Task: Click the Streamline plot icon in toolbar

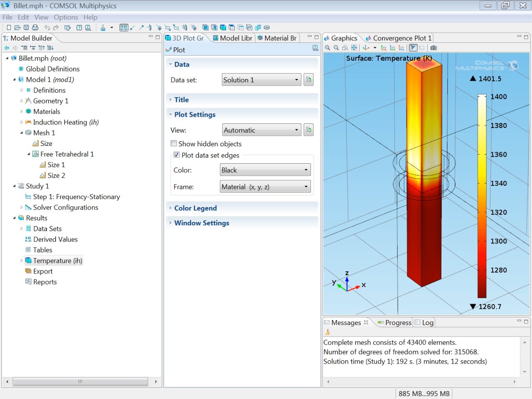Action: tap(258, 27)
